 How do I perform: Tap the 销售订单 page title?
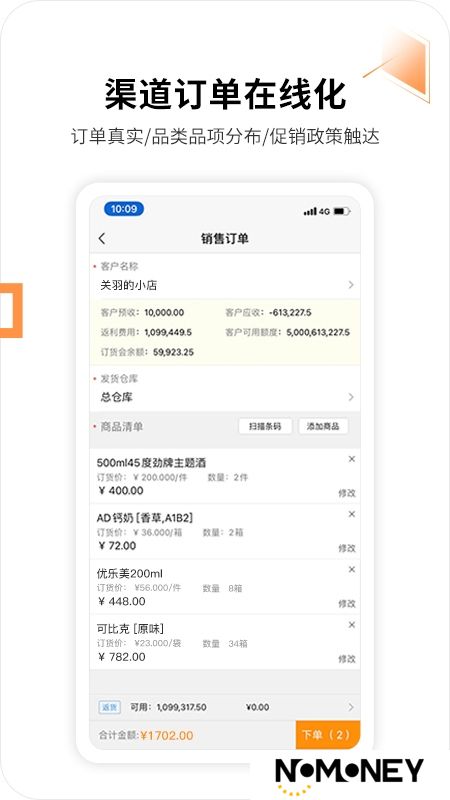224,239
